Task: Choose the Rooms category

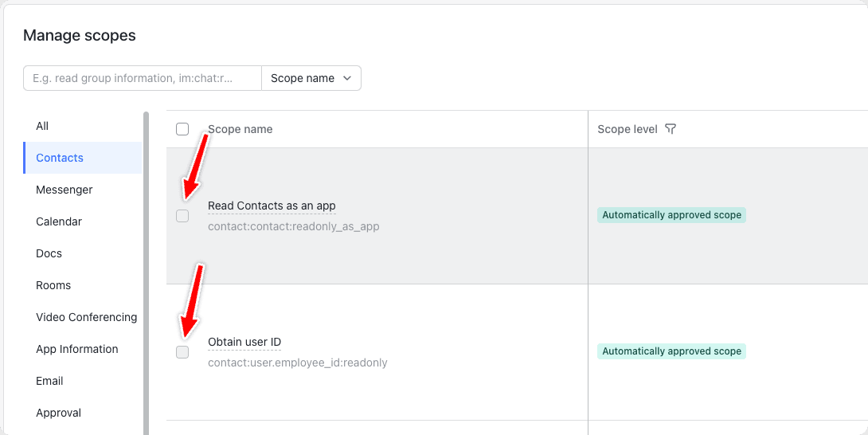Action: (x=53, y=285)
